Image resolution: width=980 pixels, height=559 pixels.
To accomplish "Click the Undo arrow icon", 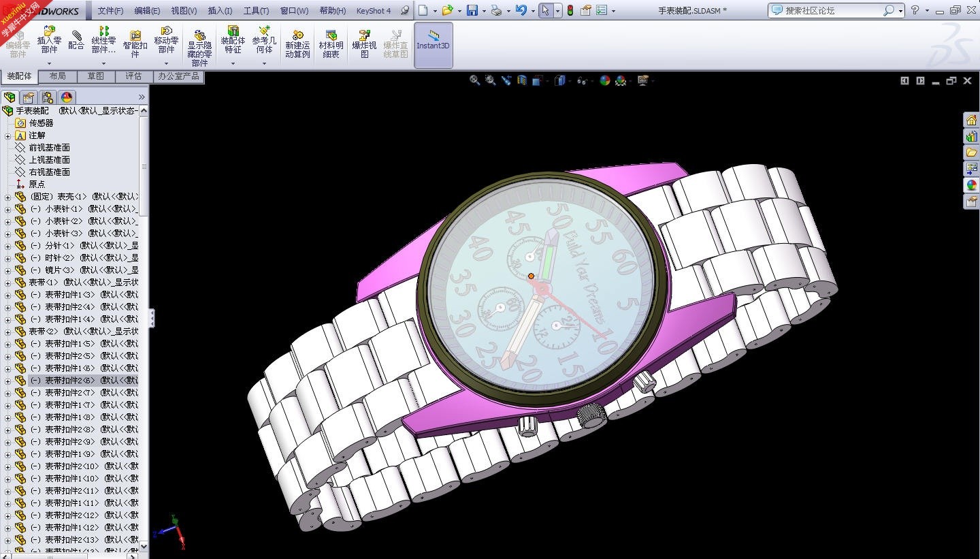I will pos(521,10).
